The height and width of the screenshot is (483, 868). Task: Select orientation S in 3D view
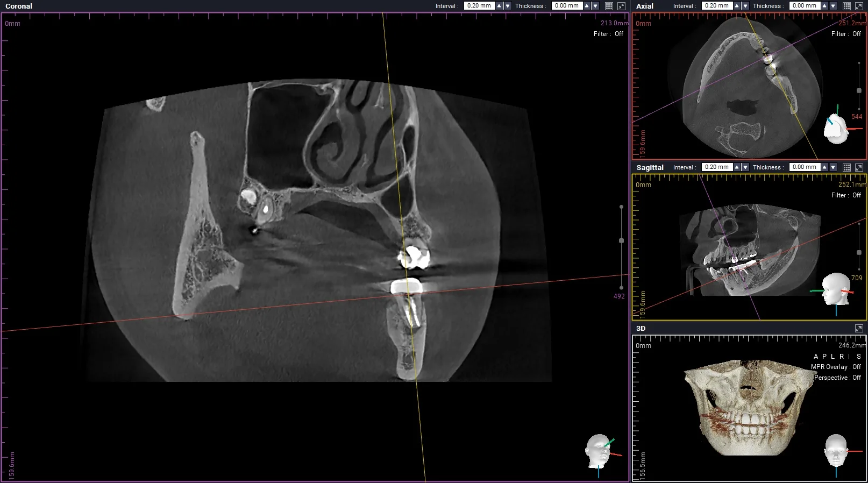click(859, 357)
